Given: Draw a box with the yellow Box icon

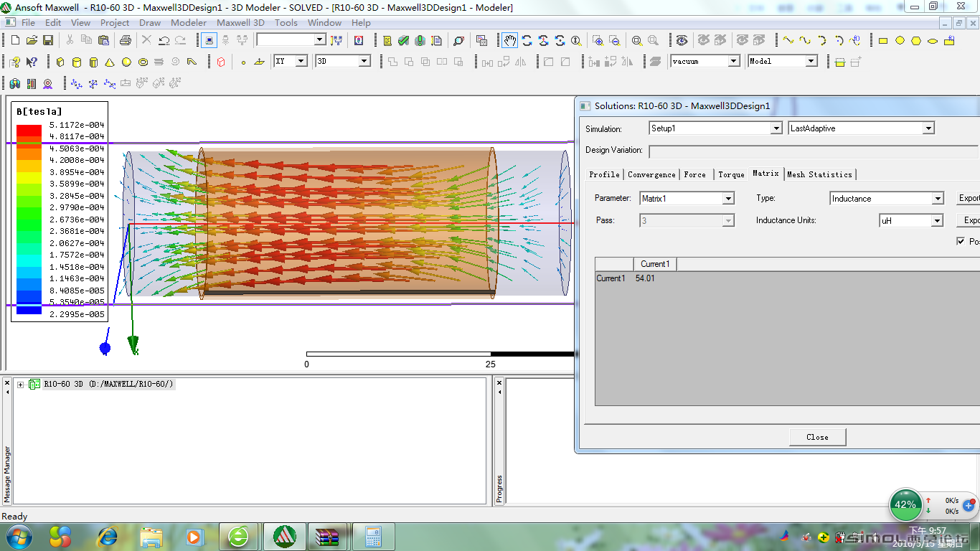Looking at the screenshot, I should coord(60,62).
